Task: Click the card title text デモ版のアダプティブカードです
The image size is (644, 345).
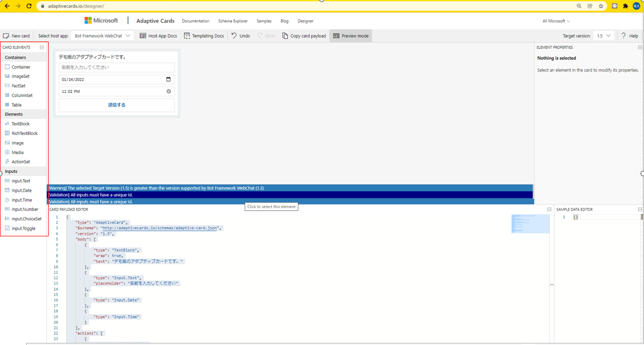Action: (93, 57)
